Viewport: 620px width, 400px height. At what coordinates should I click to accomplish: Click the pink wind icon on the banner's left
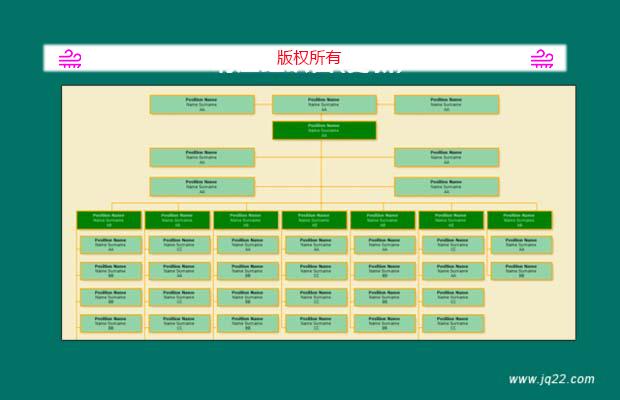click(70, 59)
